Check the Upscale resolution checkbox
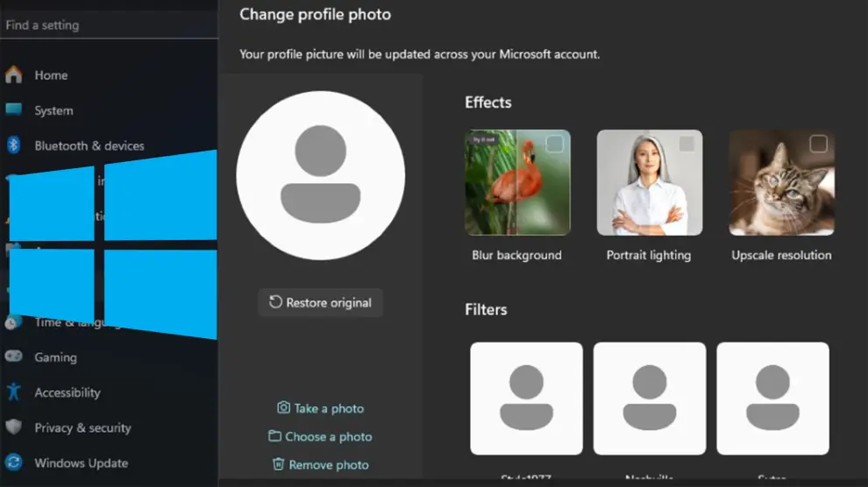 click(818, 144)
